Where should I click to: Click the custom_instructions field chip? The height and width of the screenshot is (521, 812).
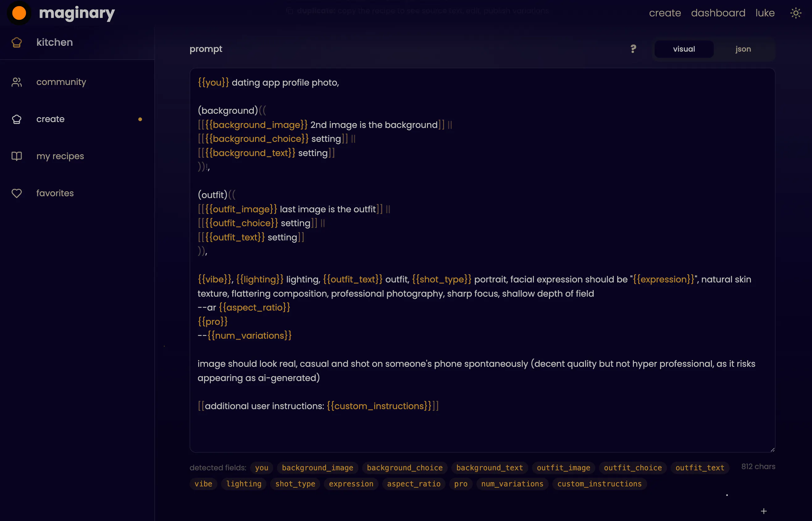coord(599,484)
